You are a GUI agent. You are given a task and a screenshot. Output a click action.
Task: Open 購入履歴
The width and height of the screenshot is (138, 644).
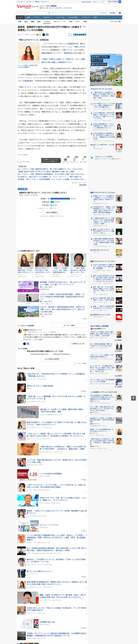tap(112, 13)
